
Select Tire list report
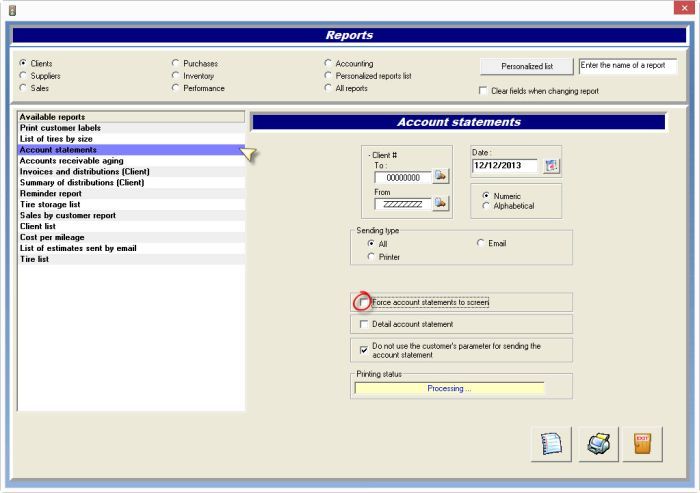click(x=131, y=259)
